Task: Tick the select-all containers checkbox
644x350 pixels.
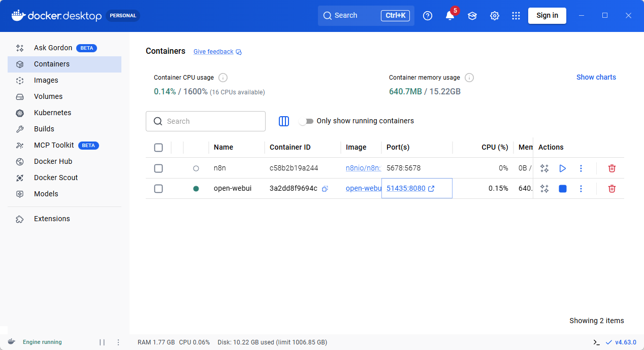Action: pos(158,148)
